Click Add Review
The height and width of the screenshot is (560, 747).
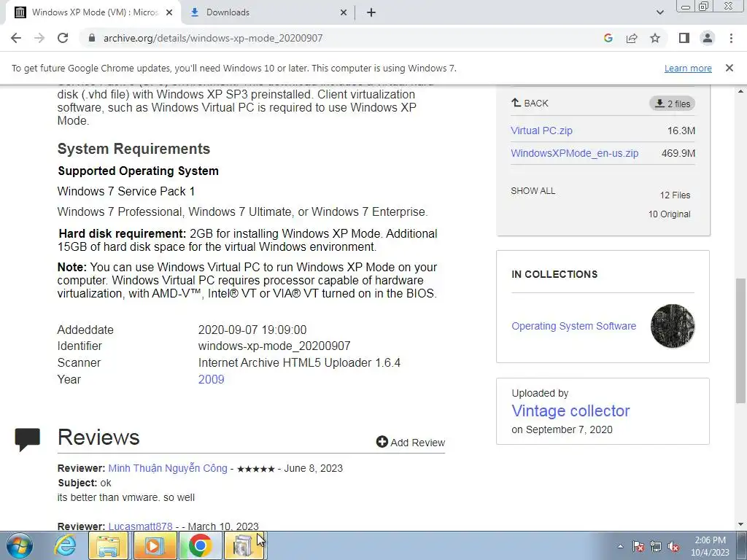[x=411, y=443]
